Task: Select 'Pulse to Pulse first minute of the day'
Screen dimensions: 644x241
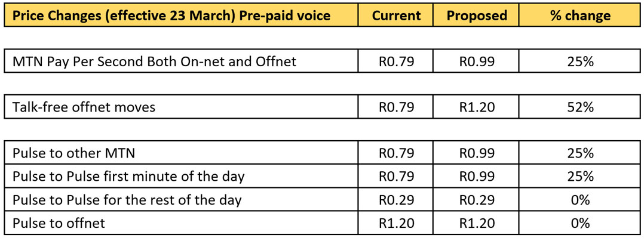Action: coord(128,177)
